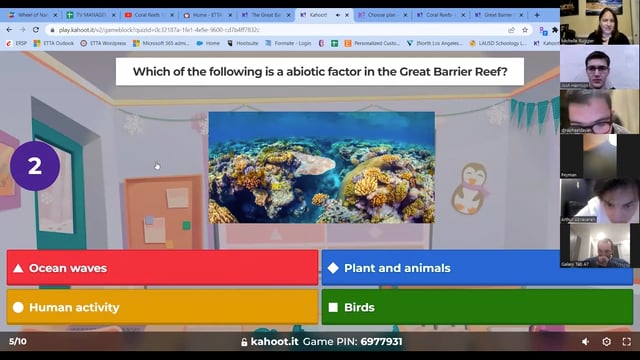Click the 5/10 question counter

pyautogui.click(x=18, y=341)
